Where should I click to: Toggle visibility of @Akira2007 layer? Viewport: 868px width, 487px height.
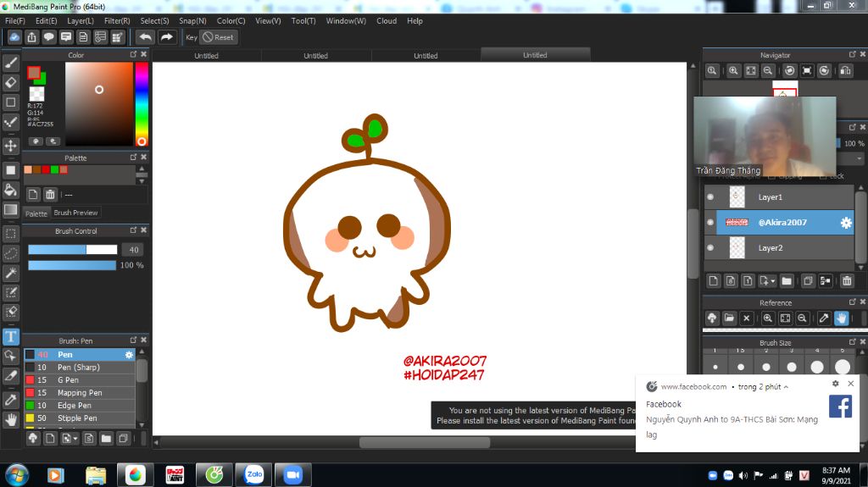pyautogui.click(x=711, y=223)
